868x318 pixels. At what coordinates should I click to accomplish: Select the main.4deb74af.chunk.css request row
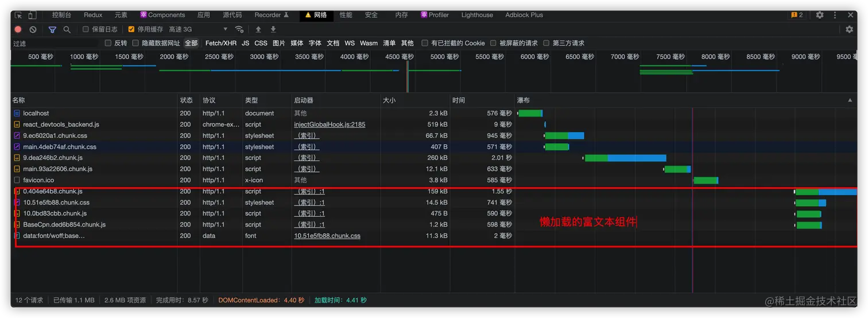point(434,147)
